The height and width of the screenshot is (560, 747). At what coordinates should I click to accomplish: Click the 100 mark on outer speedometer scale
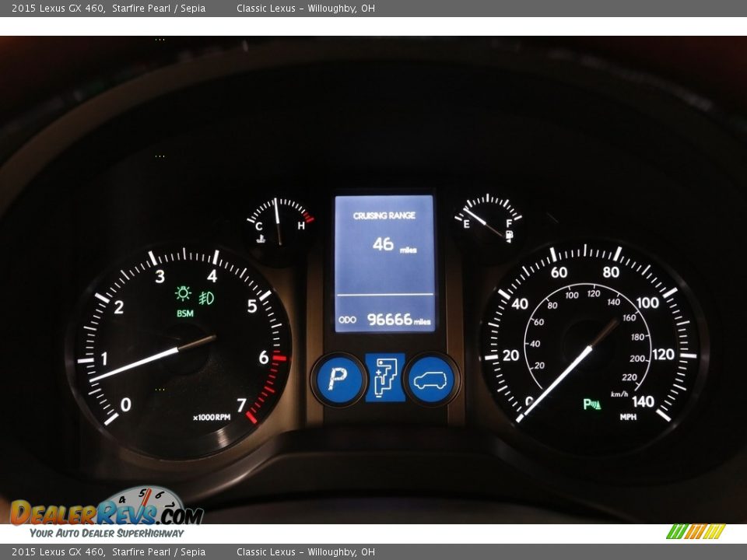point(647,303)
